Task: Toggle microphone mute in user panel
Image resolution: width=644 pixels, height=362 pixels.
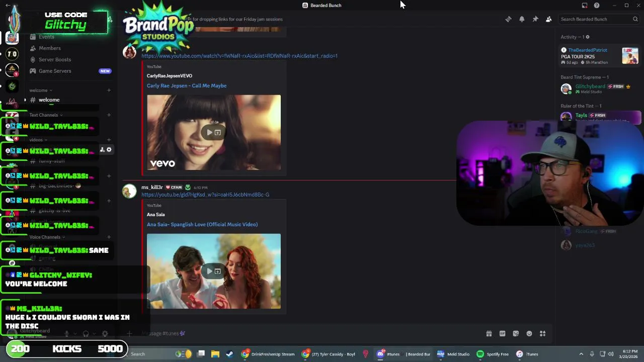Action: tap(66, 333)
